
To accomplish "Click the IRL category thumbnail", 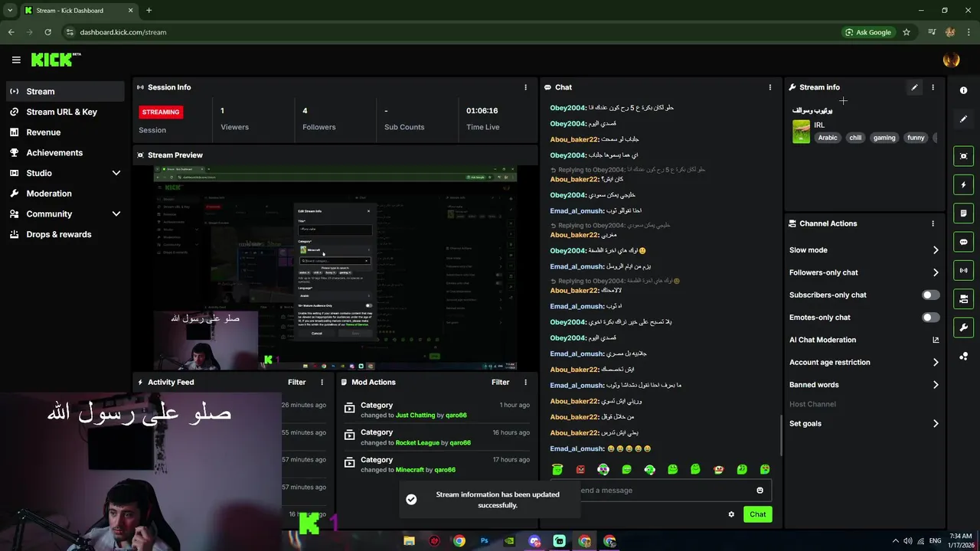I will pyautogui.click(x=801, y=132).
